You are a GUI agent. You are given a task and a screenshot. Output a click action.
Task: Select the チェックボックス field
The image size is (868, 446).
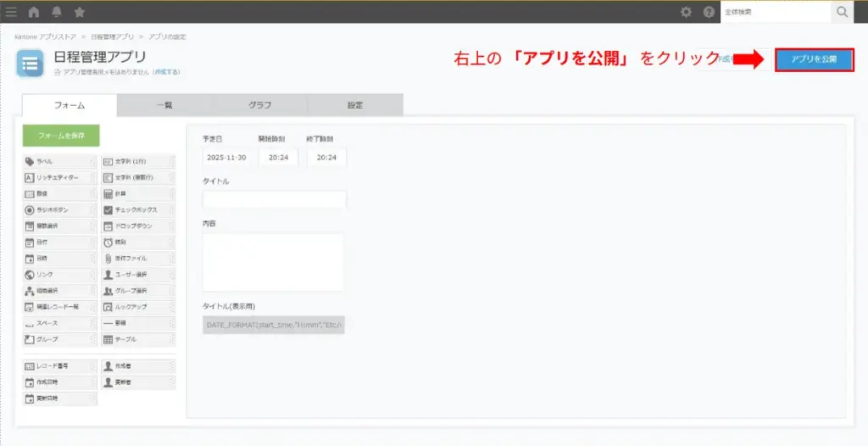pyautogui.click(x=138, y=210)
